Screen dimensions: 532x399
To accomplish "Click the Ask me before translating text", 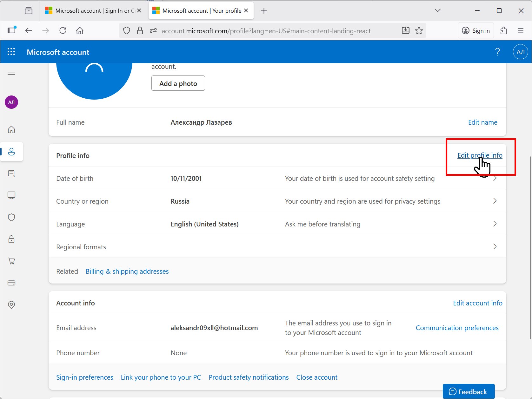I will click(x=323, y=224).
